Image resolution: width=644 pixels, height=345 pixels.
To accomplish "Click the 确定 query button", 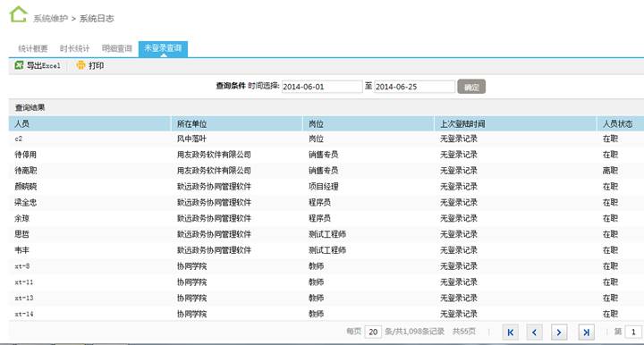I will [x=471, y=87].
